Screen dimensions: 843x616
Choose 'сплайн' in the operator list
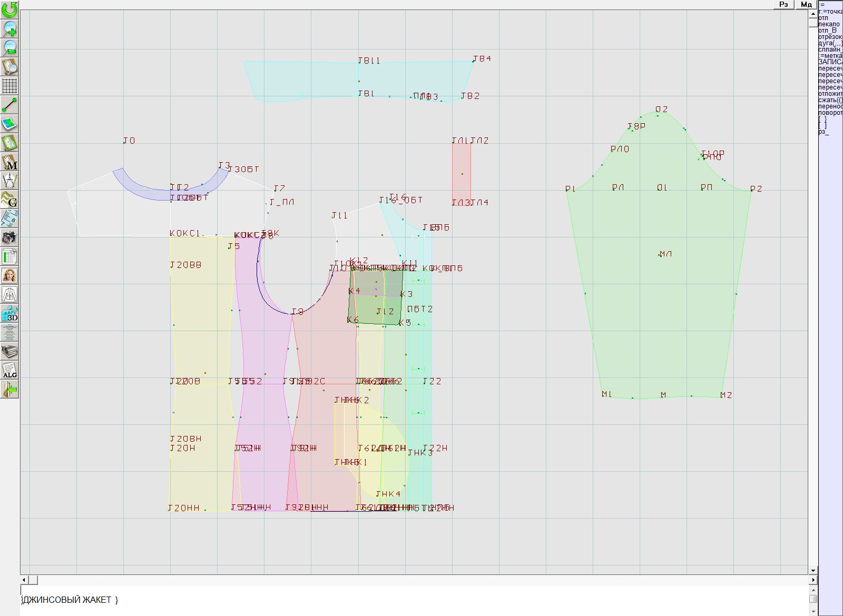pyautogui.click(x=830, y=49)
